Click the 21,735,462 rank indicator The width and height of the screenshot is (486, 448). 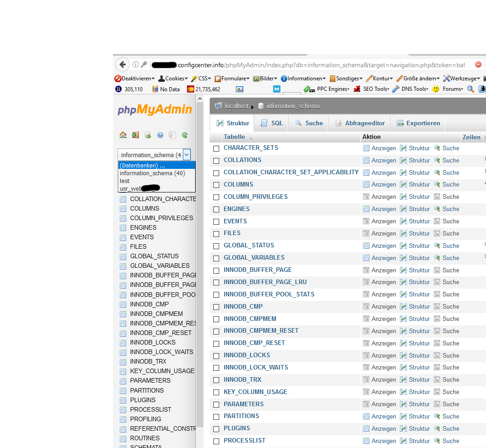point(204,89)
